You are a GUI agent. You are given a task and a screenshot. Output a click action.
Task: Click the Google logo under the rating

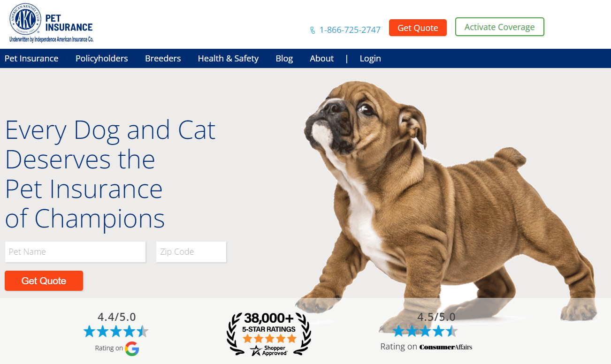tap(132, 349)
